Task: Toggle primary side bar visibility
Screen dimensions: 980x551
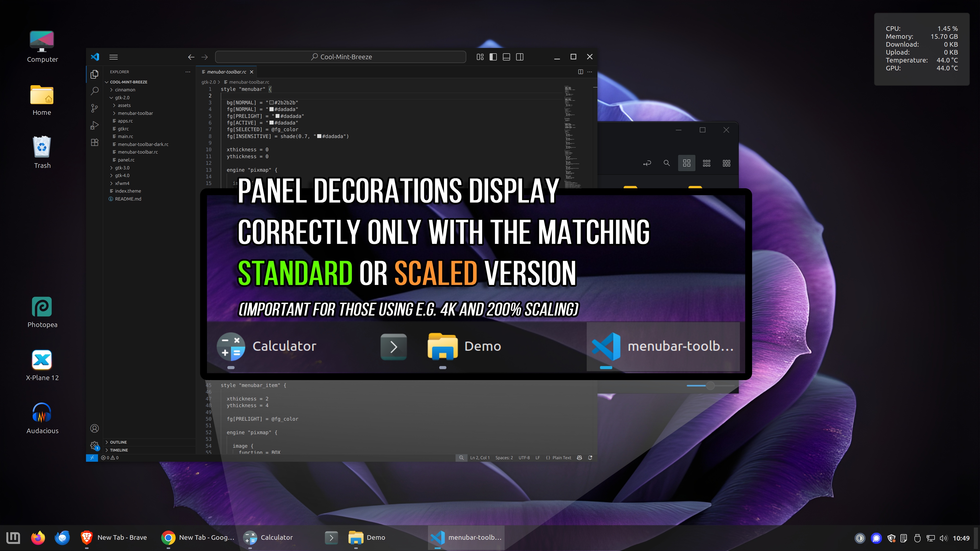Action: click(493, 57)
